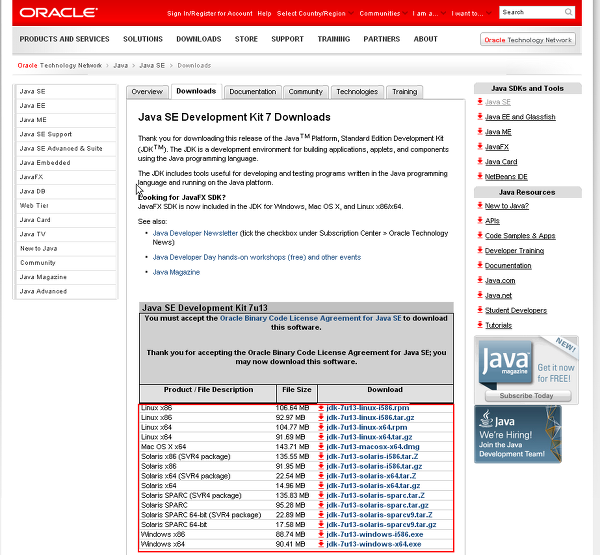Switch to the Overview tab

(x=147, y=92)
